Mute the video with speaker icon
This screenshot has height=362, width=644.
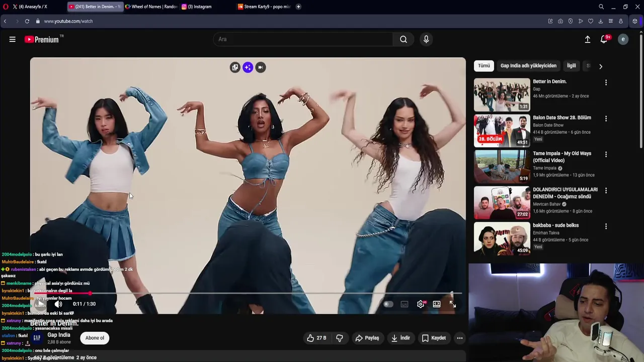(58, 304)
